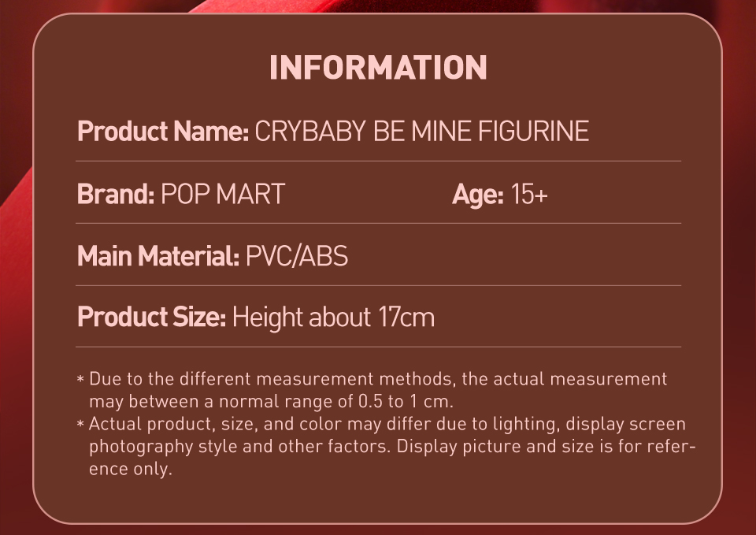This screenshot has width=756, height=535.
Task: Select the 15+ age value
Action: tap(529, 194)
